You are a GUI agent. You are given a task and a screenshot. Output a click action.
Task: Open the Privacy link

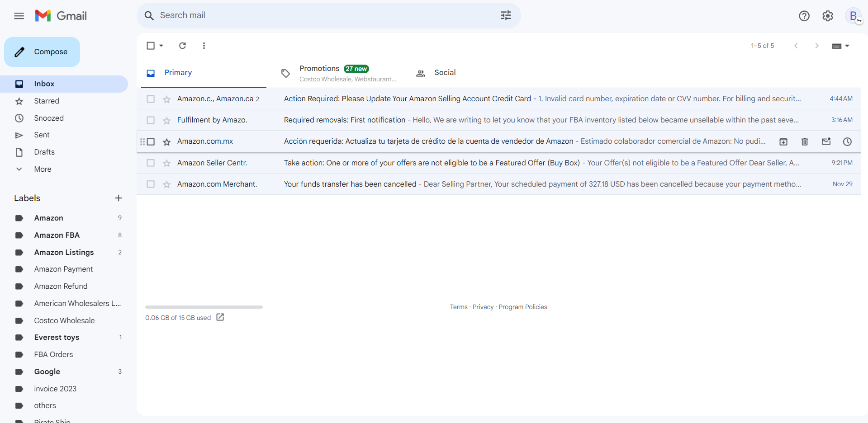(x=483, y=307)
